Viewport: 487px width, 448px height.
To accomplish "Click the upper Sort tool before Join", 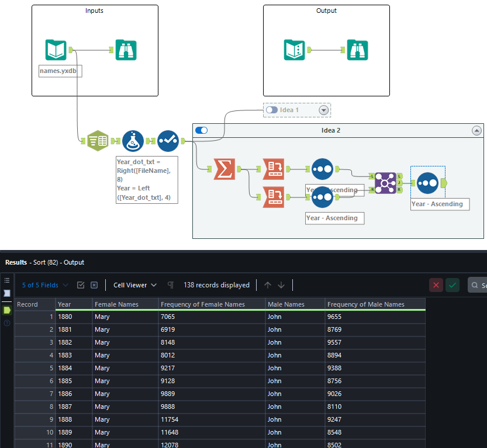I will point(322,169).
